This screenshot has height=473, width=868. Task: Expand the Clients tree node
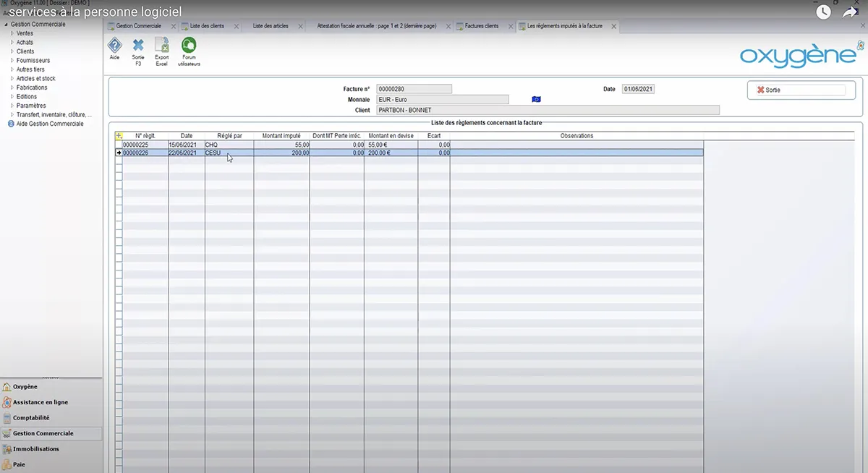(12, 51)
